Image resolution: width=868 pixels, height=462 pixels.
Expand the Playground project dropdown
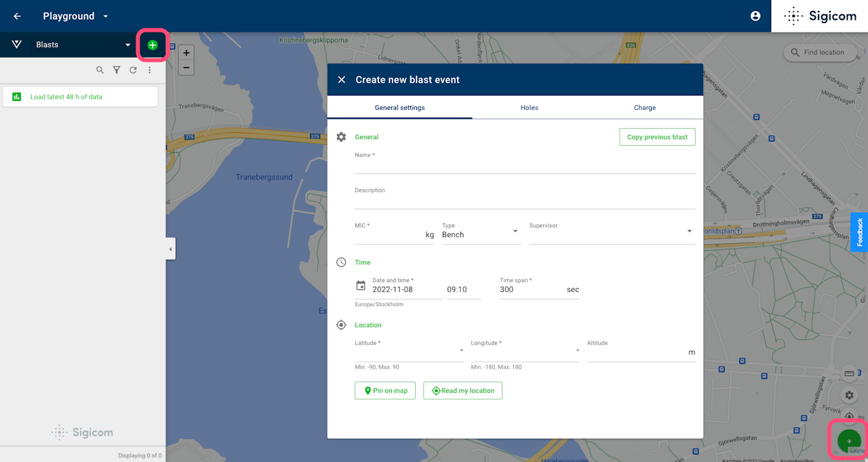tap(105, 16)
